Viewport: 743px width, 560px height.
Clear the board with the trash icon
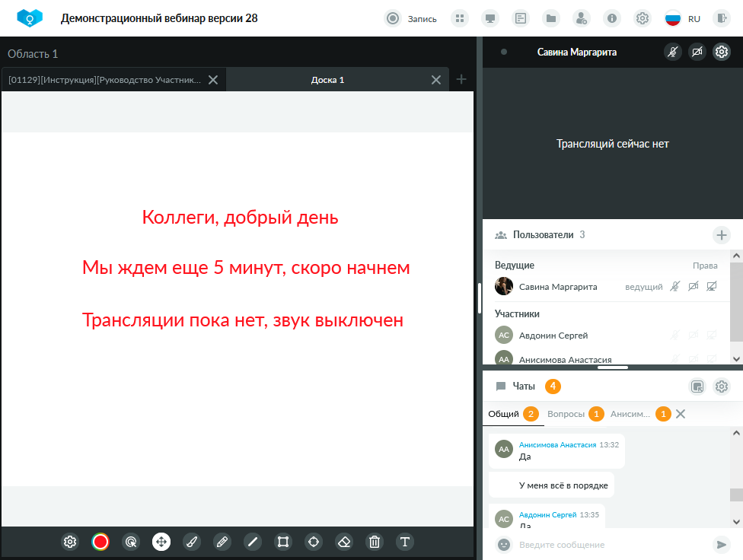[375, 542]
